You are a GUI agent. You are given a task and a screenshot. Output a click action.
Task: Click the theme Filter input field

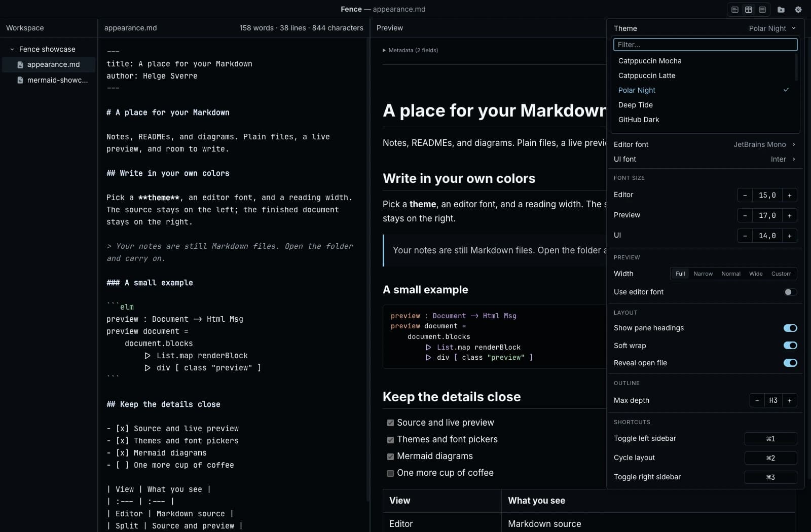(705, 45)
